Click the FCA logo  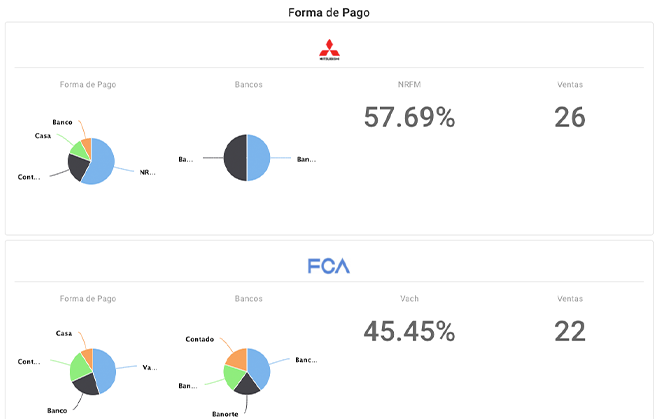[329, 267]
